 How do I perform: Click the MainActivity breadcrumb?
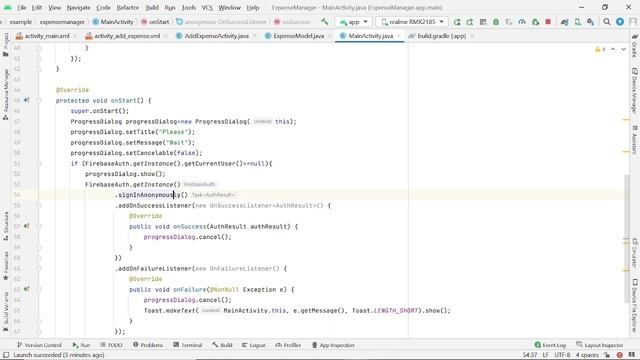pyautogui.click(x=113, y=22)
